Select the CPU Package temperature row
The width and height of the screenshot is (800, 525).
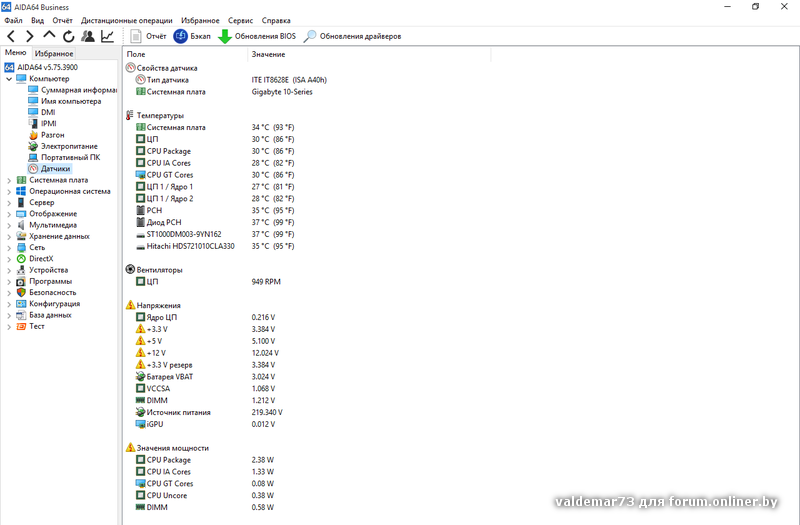click(215, 151)
